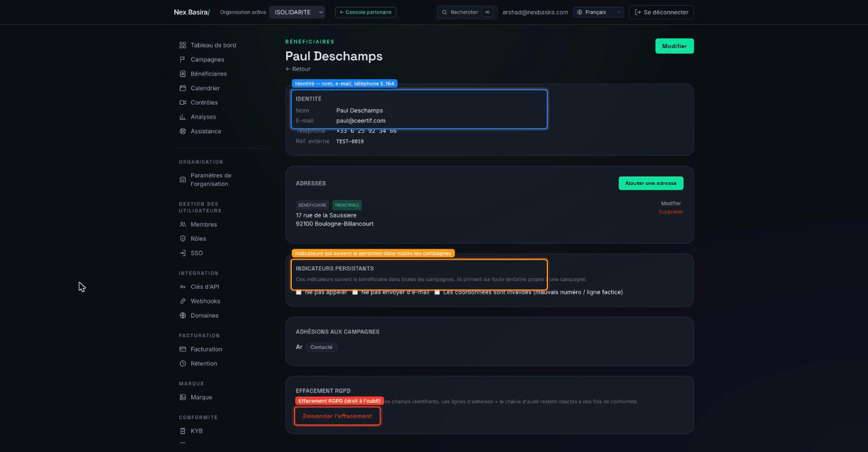Click the PRINCIPALE address tag
This screenshot has width=868, height=452.
[347, 205]
